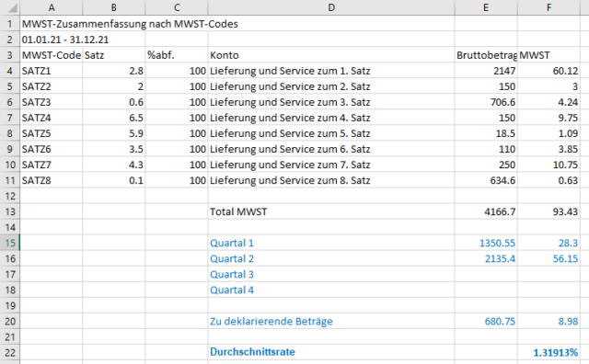This screenshot has height=364, width=589.
Task: Select Quartal 2 MWST value 56.15
Action: [549, 258]
